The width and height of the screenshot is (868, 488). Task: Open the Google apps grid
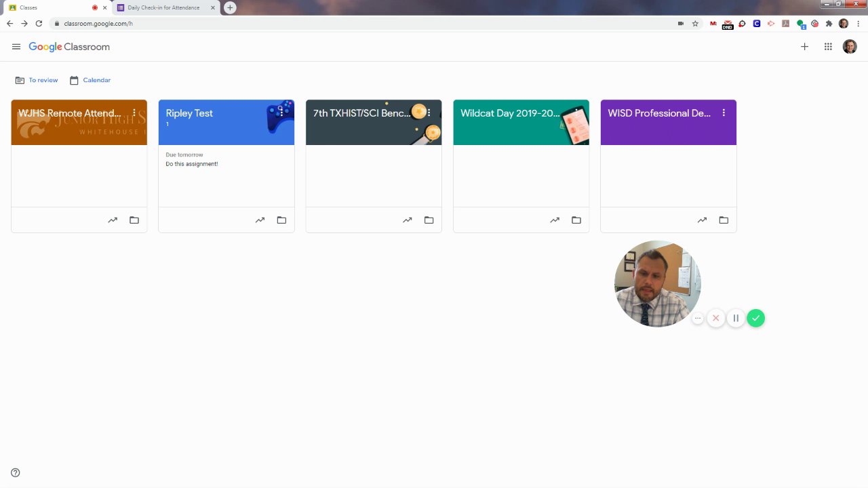(828, 47)
